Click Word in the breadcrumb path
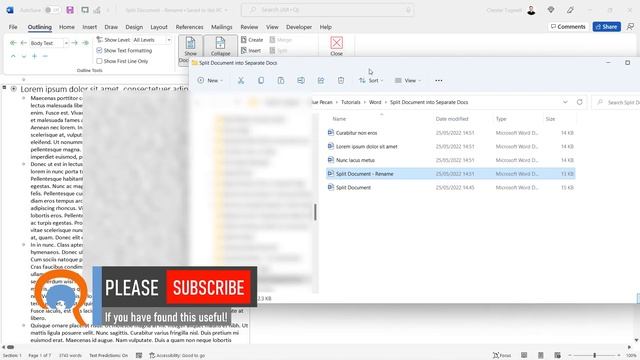The height and width of the screenshot is (360, 640). (x=375, y=102)
